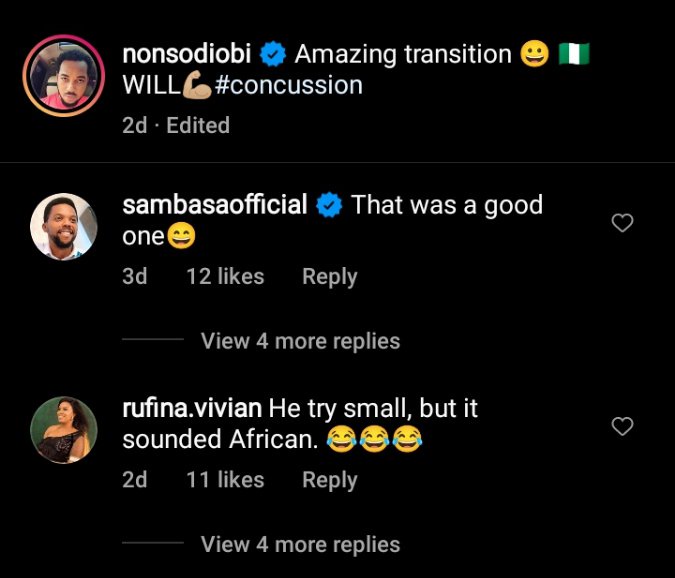Reply to rufina.vivian's comment
675x578 pixels.
point(329,480)
